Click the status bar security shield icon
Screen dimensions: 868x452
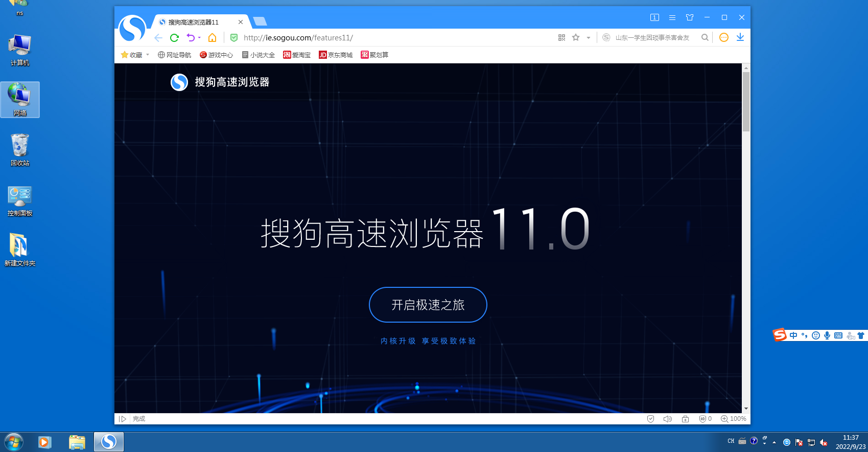650,419
